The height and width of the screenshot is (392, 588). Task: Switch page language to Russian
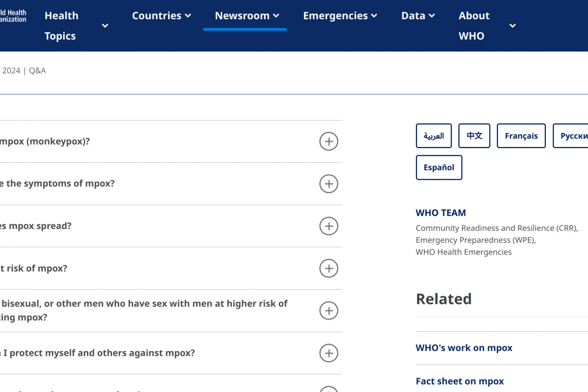(572, 136)
